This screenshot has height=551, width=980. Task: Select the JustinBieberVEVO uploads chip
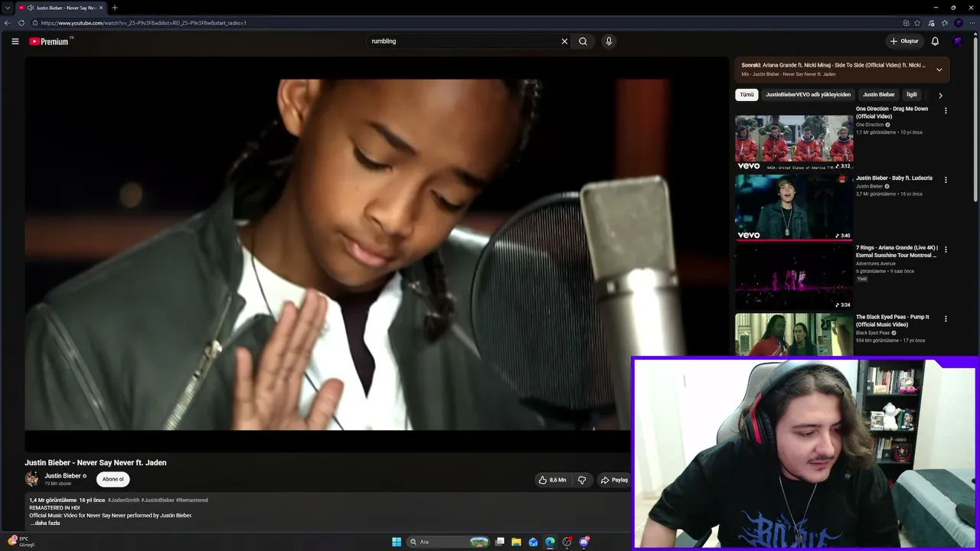[808, 95]
